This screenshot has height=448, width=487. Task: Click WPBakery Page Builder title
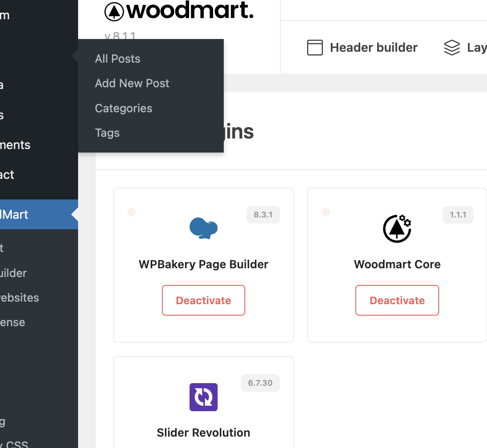coord(204,264)
